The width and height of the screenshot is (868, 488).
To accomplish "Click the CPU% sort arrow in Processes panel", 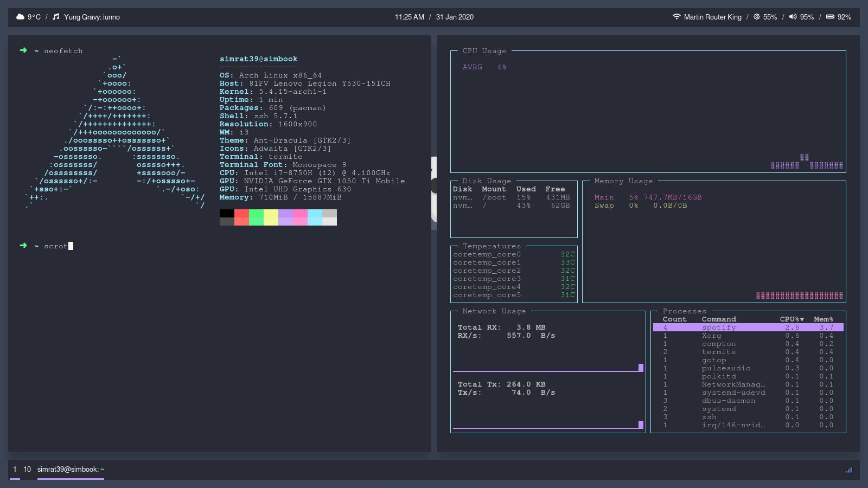I will pos(801,319).
